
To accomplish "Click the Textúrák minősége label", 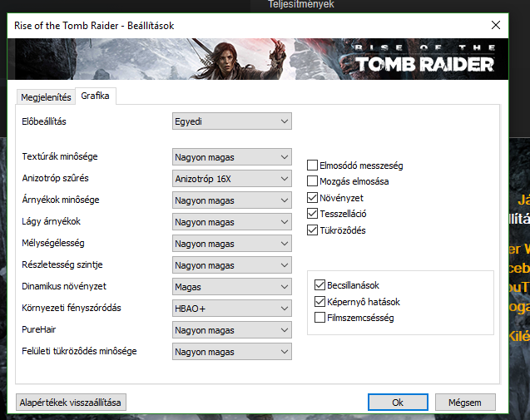I will [60, 156].
